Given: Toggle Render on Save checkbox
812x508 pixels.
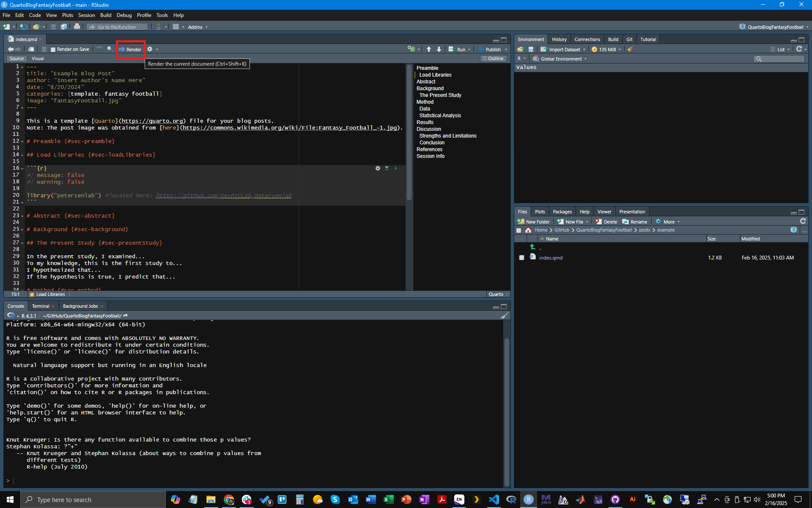Looking at the screenshot, I should point(53,50).
